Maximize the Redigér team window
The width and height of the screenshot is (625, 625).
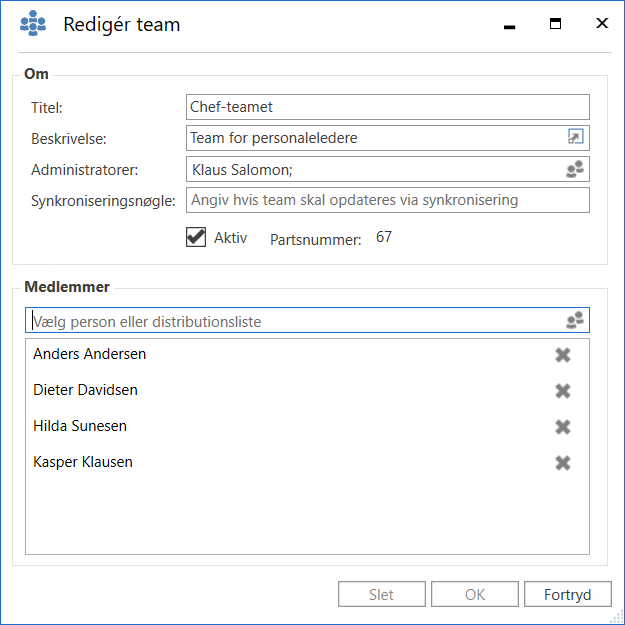coord(555,24)
